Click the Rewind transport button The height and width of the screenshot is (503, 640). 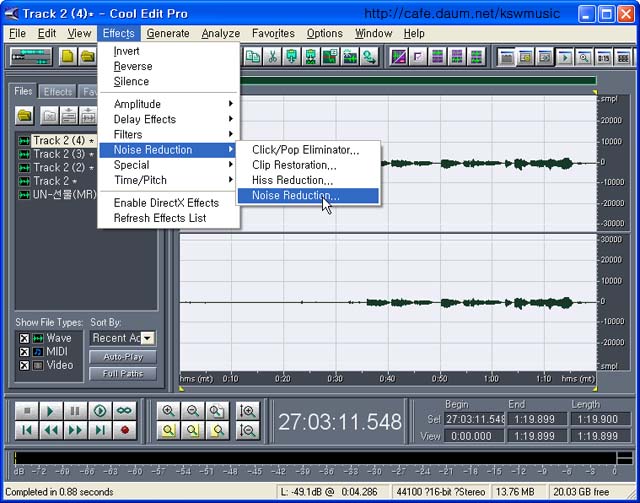click(x=51, y=430)
